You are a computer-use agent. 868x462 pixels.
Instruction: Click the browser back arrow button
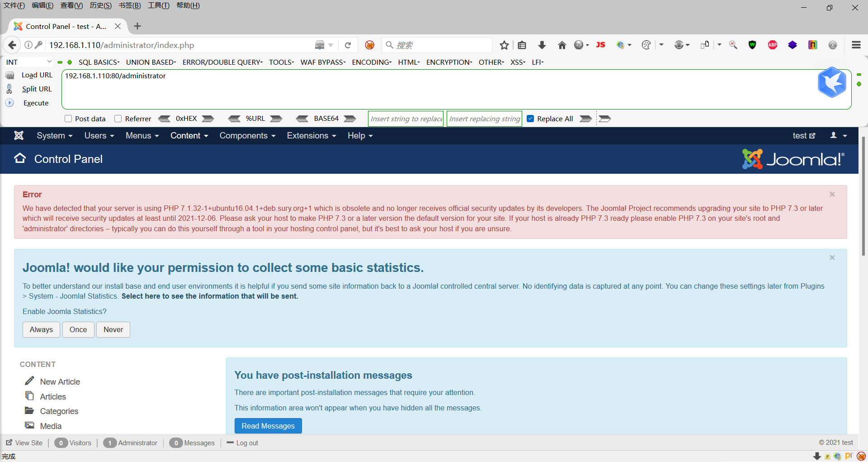pyautogui.click(x=12, y=45)
